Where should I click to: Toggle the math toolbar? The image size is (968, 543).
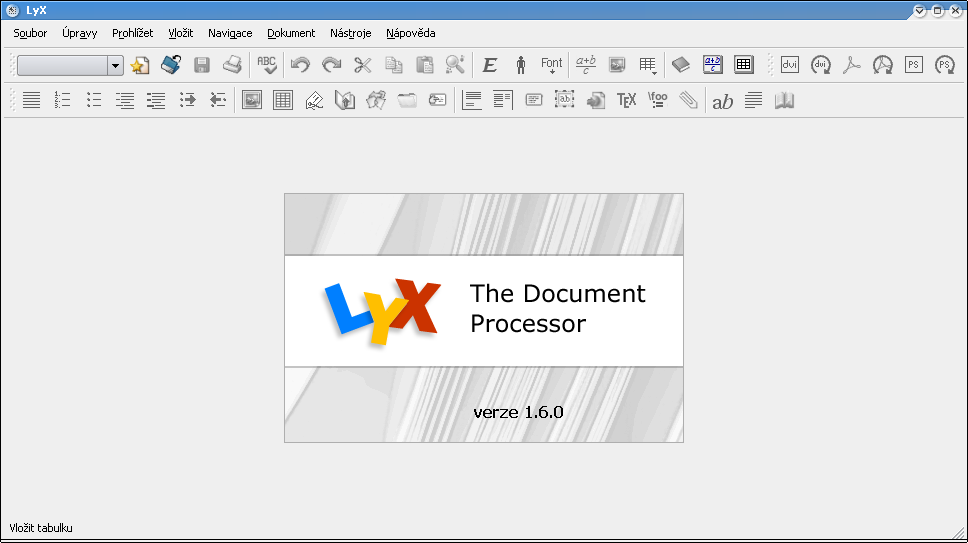point(712,65)
